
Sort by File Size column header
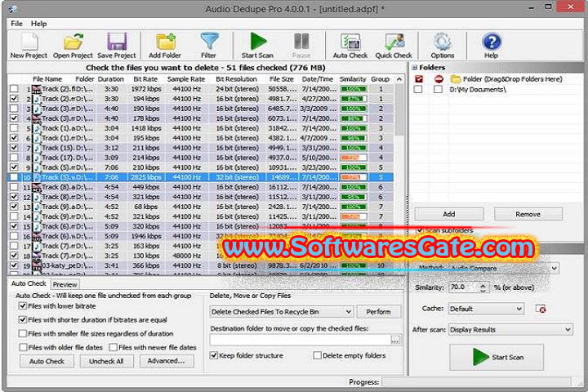[281, 79]
